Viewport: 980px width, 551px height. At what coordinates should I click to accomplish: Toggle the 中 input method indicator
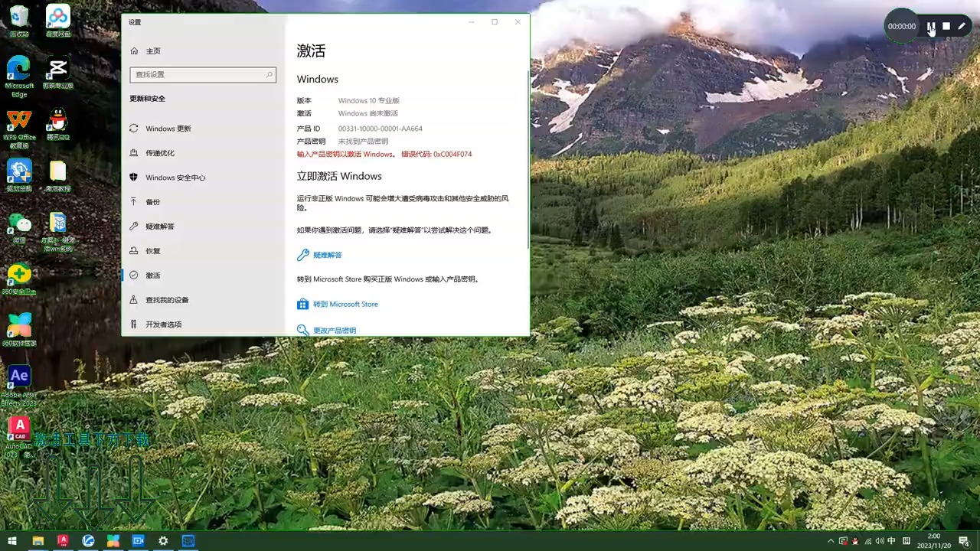click(891, 541)
